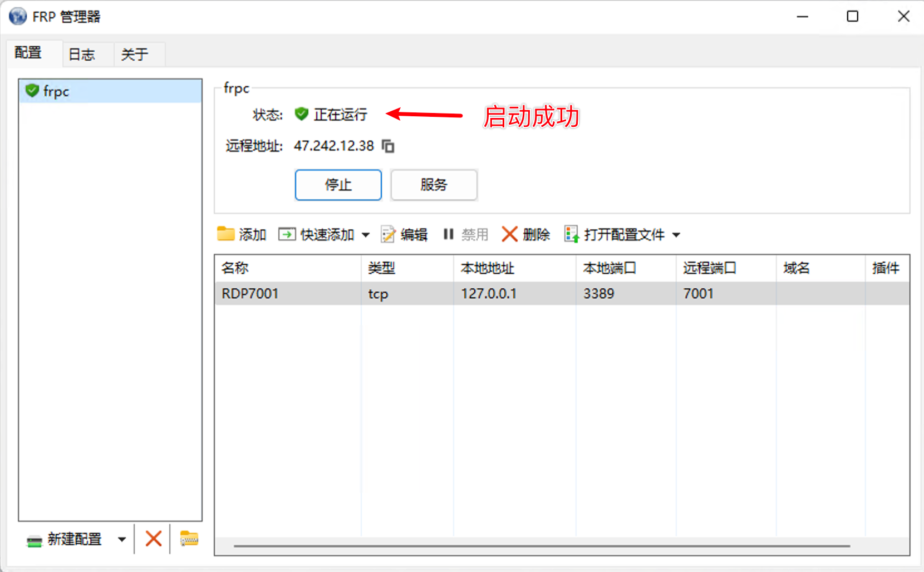Sort by the 名称 column header
The width and height of the screenshot is (924, 572).
coord(288,268)
